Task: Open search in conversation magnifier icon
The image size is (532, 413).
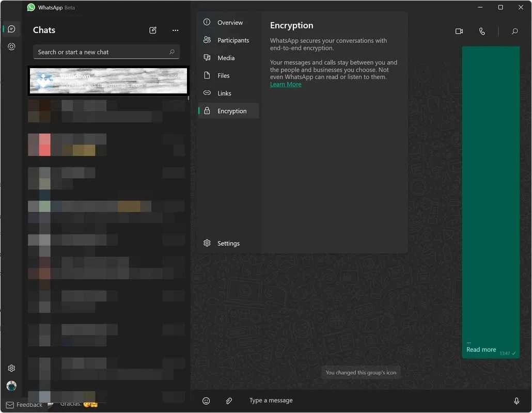Action: (x=514, y=31)
